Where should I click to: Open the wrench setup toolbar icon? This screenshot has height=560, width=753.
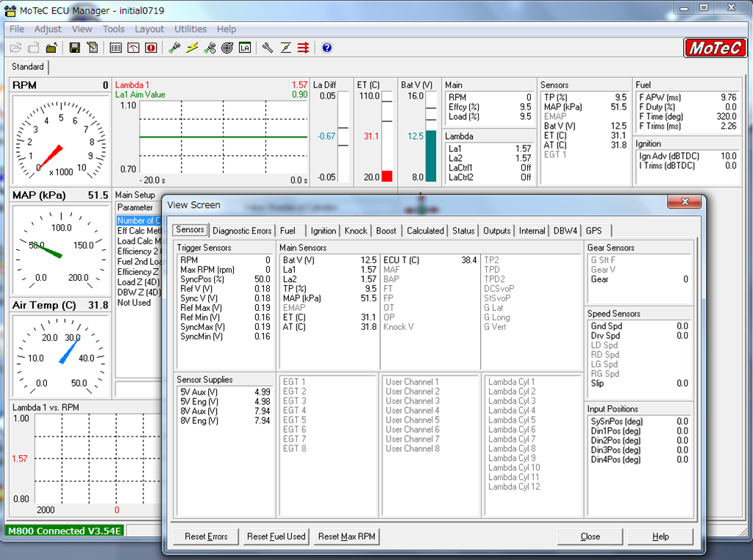coord(268,48)
